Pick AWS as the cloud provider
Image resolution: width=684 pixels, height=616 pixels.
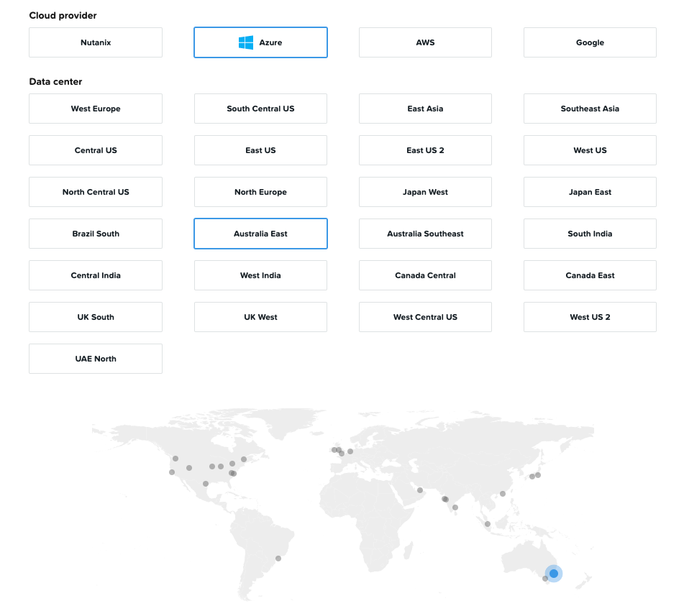(x=425, y=42)
